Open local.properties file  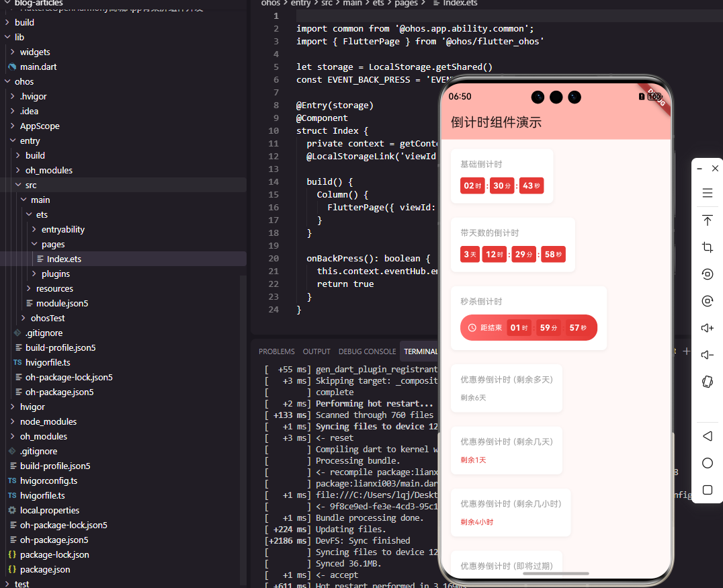(50, 510)
